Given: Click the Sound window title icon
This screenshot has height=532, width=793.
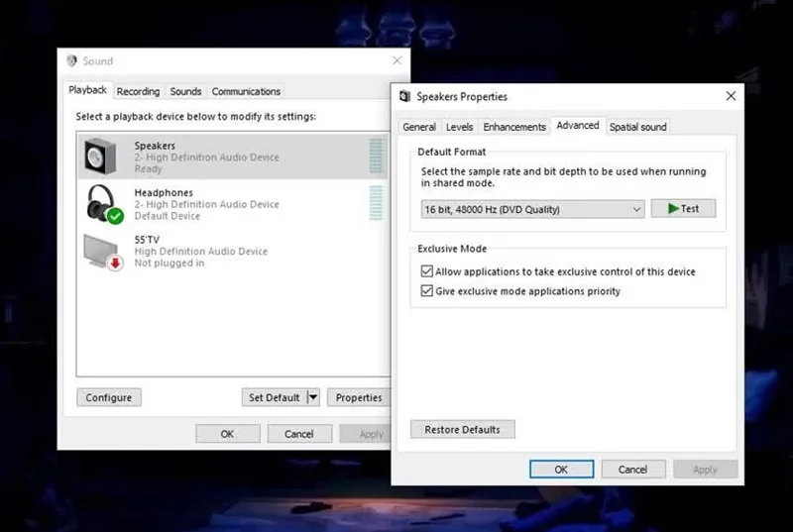Looking at the screenshot, I should pos(71,61).
